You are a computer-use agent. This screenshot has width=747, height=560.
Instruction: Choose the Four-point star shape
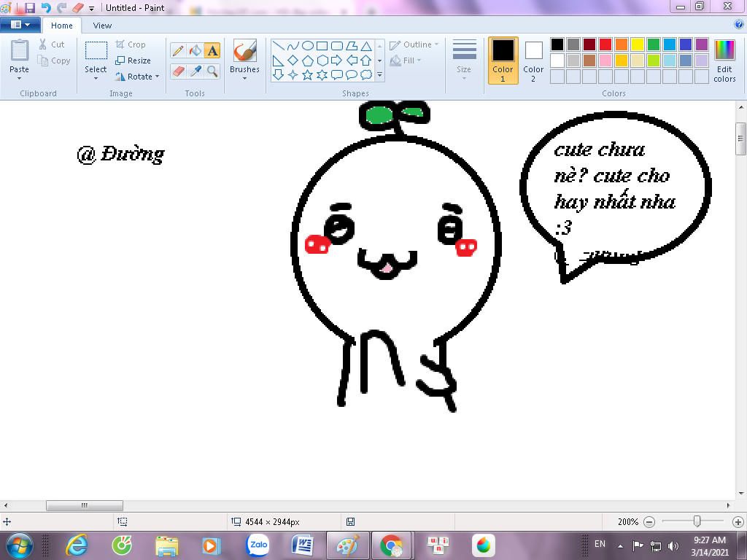pos(293,75)
